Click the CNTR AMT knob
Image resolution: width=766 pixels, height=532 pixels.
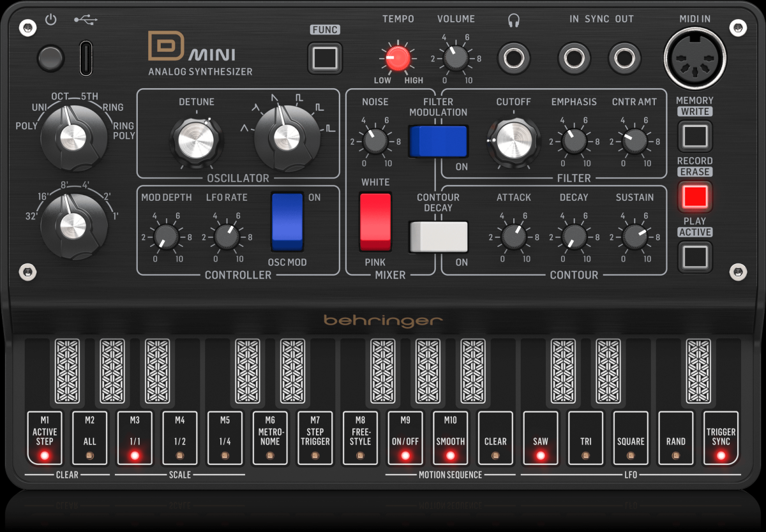click(635, 141)
